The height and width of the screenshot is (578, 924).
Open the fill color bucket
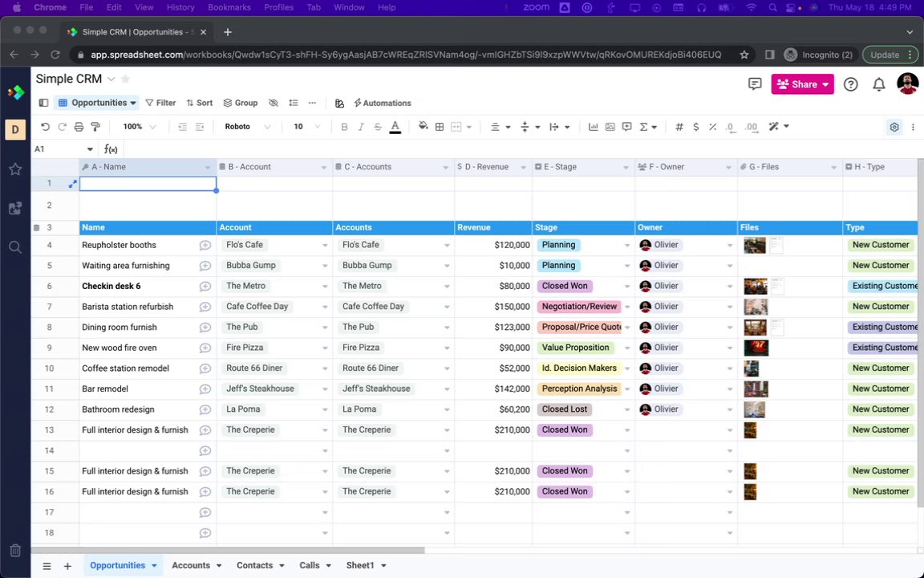pyautogui.click(x=423, y=126)
